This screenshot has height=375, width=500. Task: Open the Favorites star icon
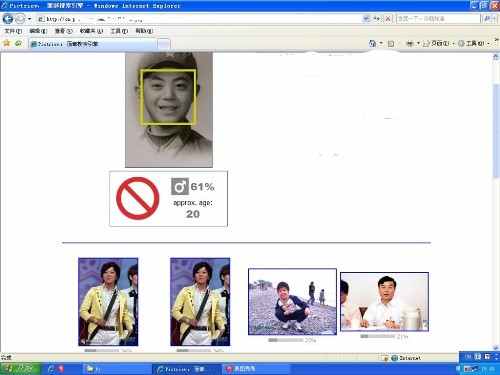(6, 43)
